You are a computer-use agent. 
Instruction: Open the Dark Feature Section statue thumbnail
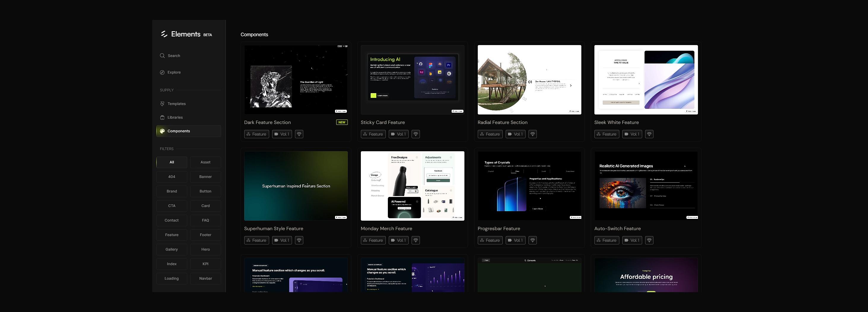[x=296, y=80]
